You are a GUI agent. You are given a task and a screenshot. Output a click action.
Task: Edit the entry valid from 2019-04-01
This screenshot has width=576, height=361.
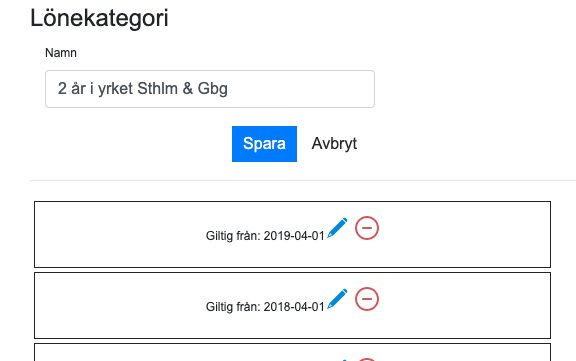point(337,228)
